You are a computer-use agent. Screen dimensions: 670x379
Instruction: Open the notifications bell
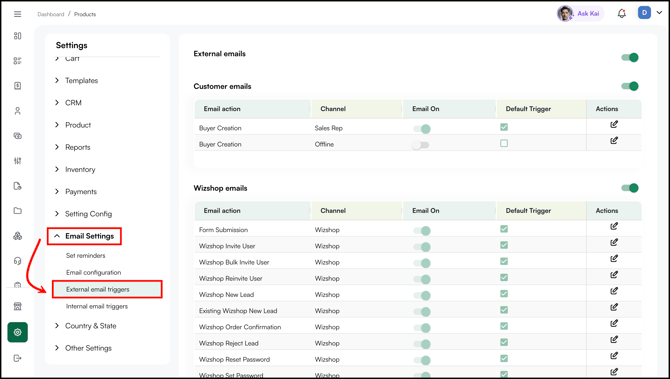click(622, 14)
